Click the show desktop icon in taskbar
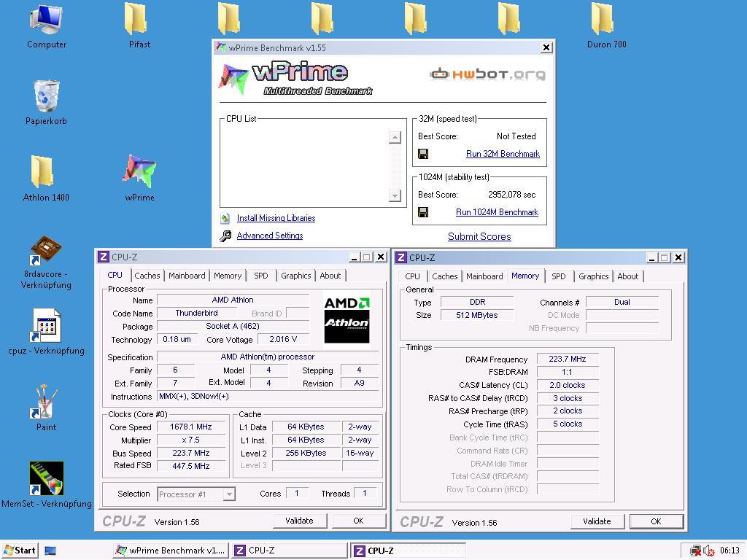Image resolution: width=747 pixels, height=560 pixels. tap(50, 551)
